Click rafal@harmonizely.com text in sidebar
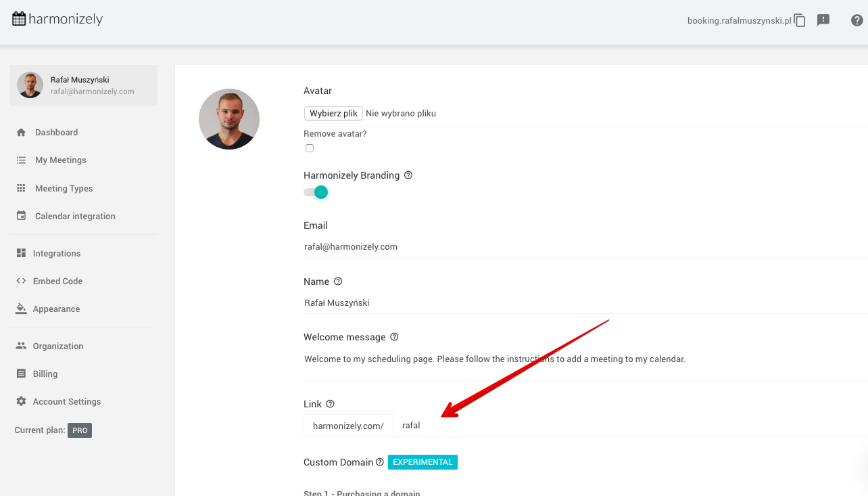This screenshot has height=496, width=868. (93, 91)
